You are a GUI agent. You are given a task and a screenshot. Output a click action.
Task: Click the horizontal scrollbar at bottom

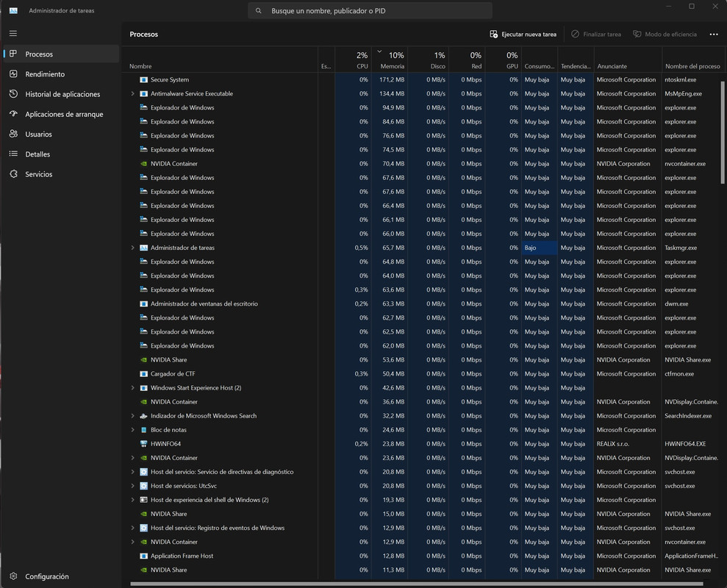coord(417,584)
